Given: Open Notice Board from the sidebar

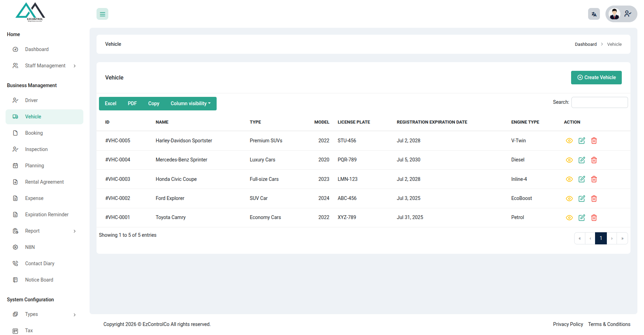Looking at the screenshot, I should (44, 280).
